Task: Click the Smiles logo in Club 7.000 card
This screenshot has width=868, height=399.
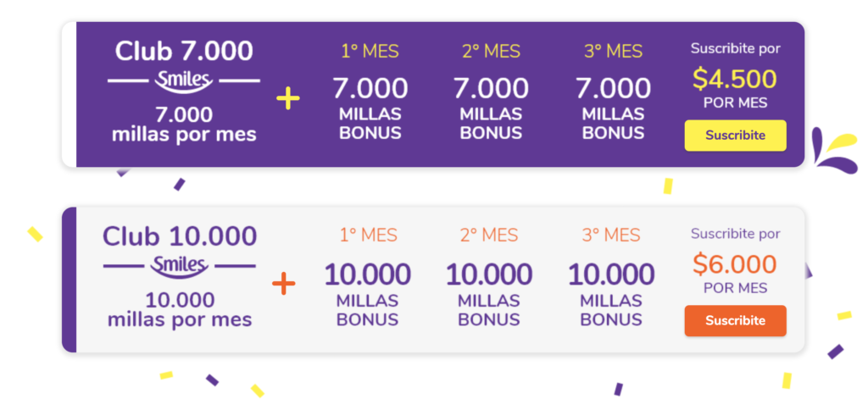Action: click(184, 81)
